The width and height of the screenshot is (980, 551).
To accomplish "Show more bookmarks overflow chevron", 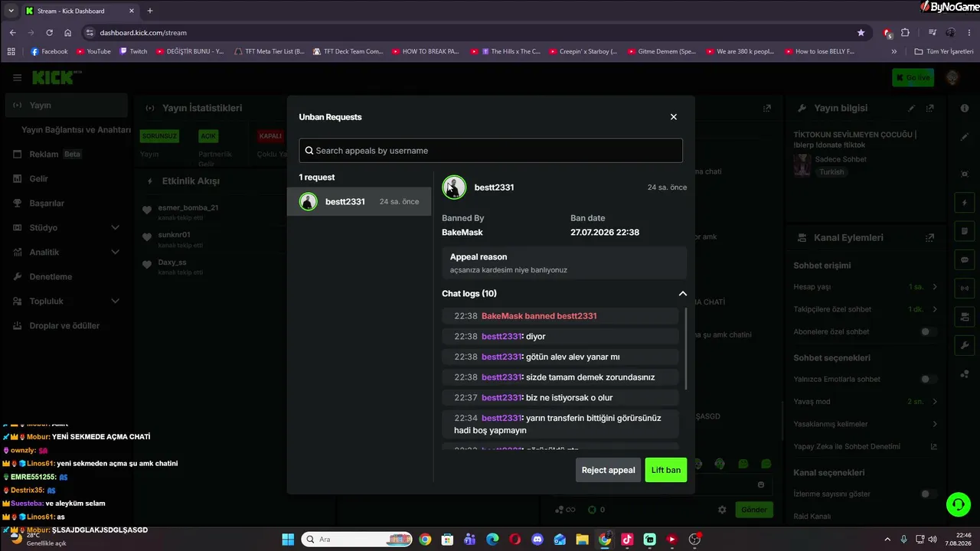I will click(x=894, y=52).
